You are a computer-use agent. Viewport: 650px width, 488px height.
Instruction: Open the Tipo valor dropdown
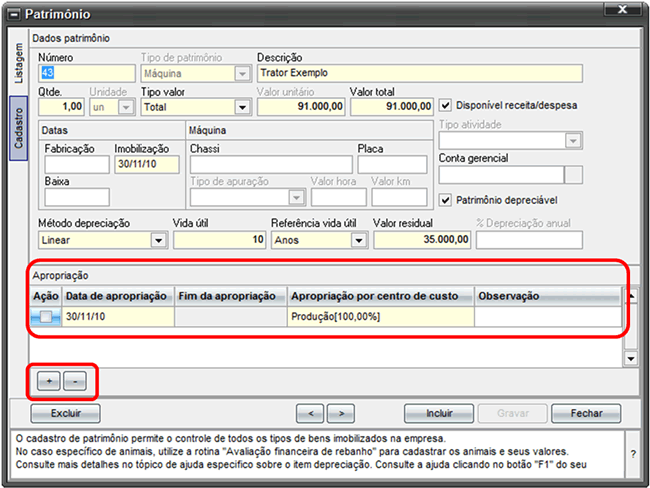[x=243, y=107]
